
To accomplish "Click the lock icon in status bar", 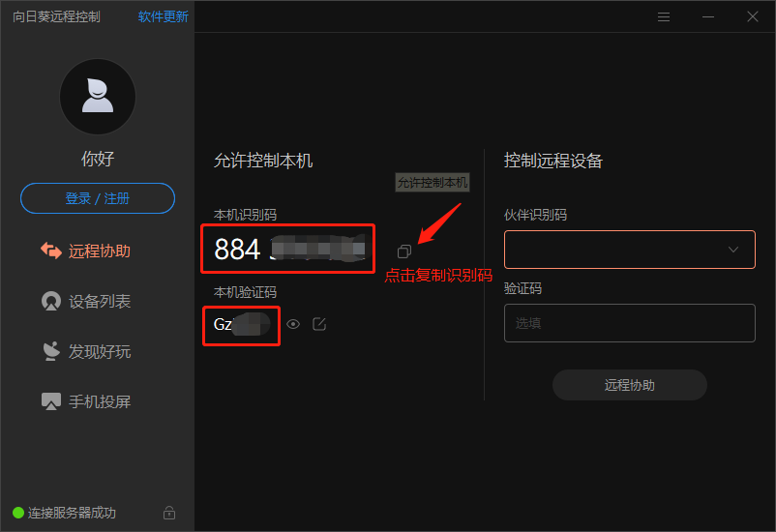I will pos(169,513).
